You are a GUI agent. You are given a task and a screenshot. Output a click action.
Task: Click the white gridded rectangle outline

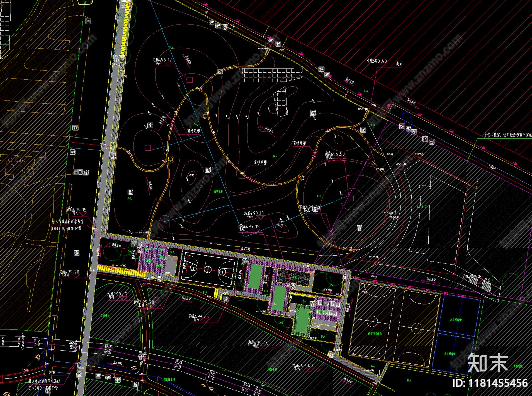pos(272,75)
